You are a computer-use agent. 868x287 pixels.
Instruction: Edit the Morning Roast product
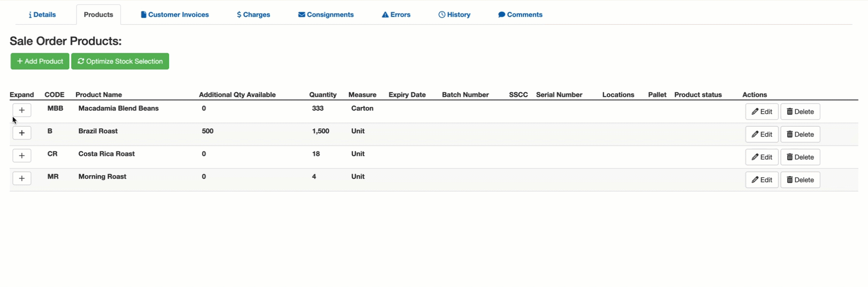tap(761, 180)
